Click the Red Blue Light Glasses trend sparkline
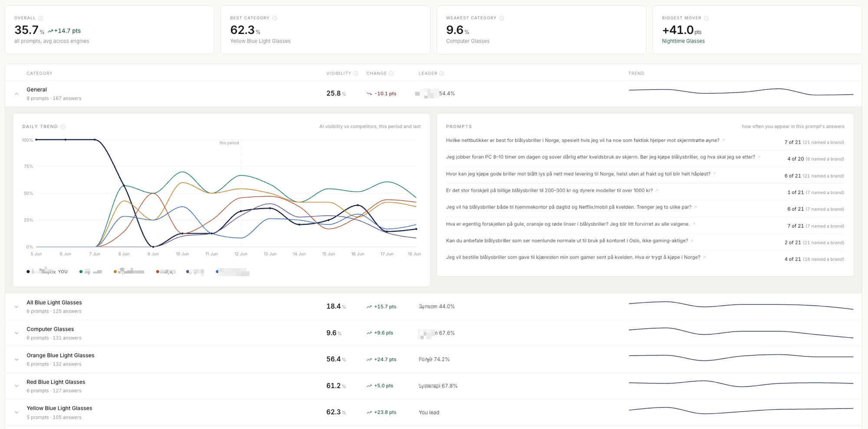Image resolution: width=868 pixels, height=429 pixels. point(741,383)
